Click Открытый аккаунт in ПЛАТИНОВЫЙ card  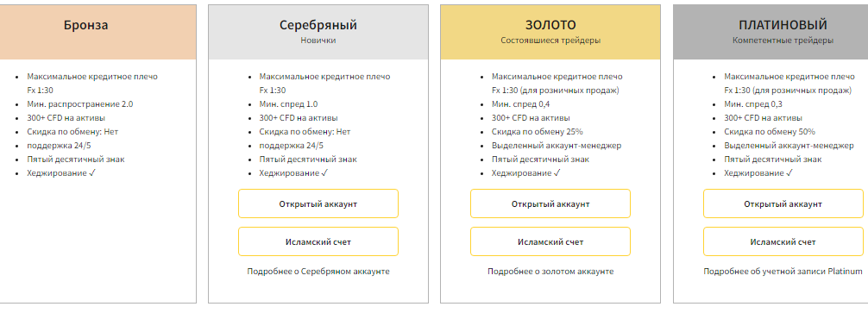tap(783, 203)
